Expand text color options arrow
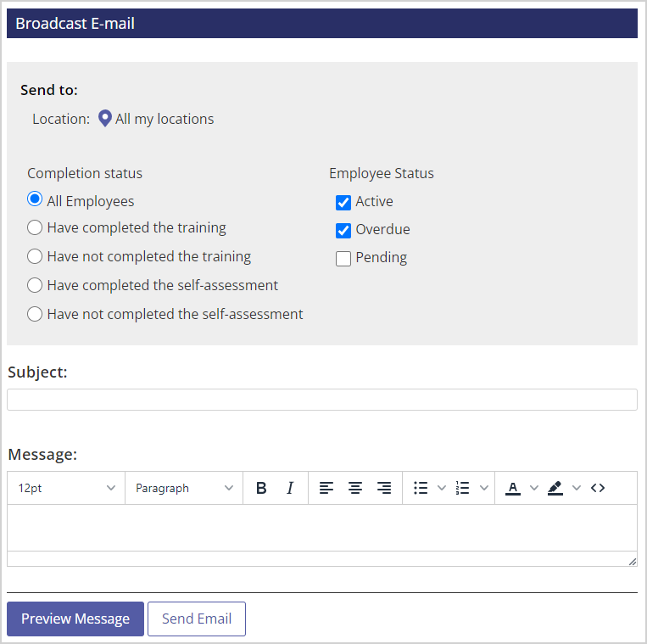 point(534,488)
